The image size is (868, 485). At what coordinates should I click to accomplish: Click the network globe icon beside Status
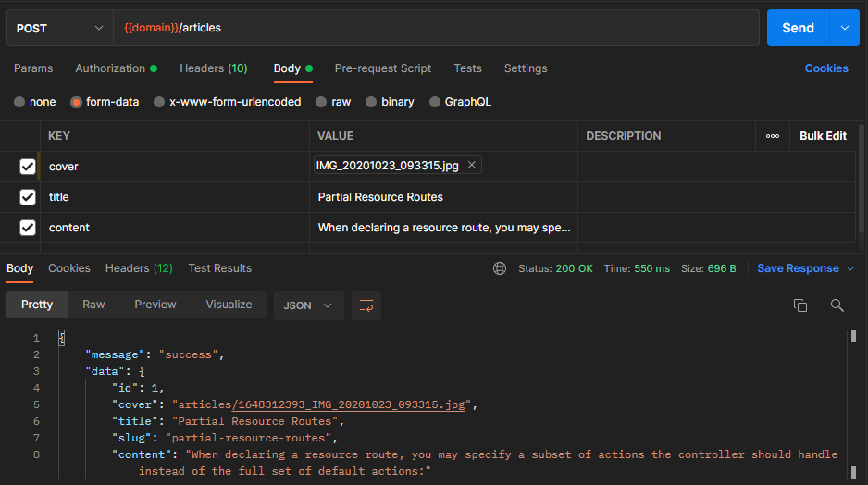(500, 268)
